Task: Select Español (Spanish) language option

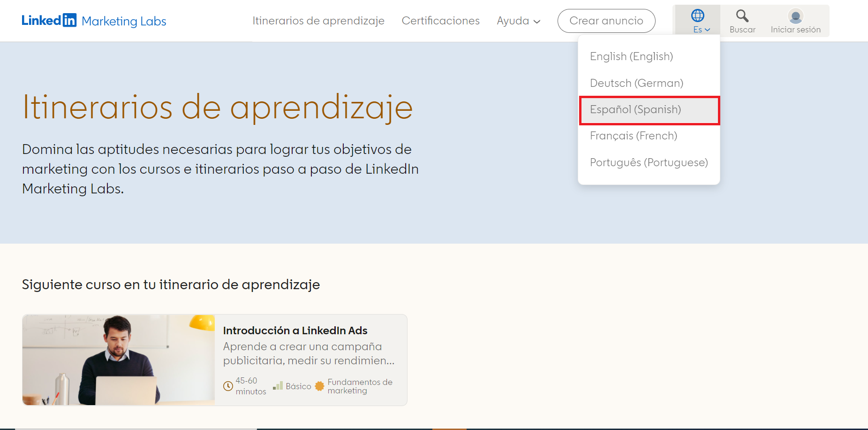Action: (635, 110)
